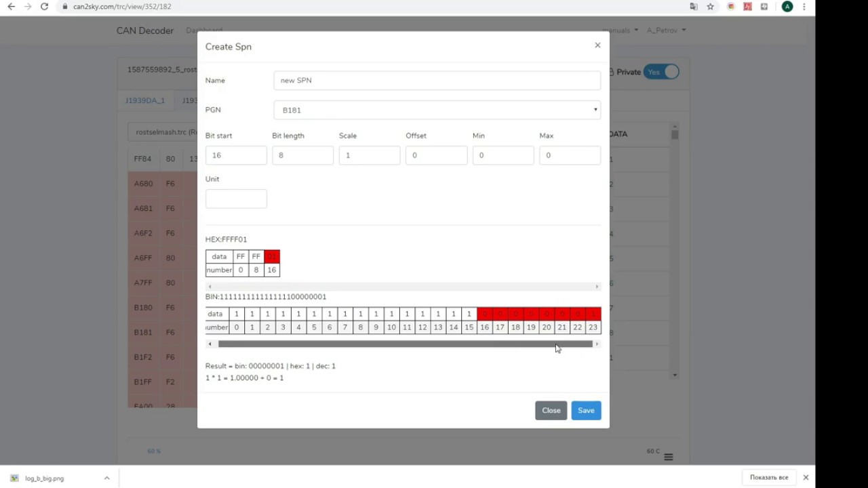
Task: Click the colorful round extension icon
Action: (x=730, y=7)
